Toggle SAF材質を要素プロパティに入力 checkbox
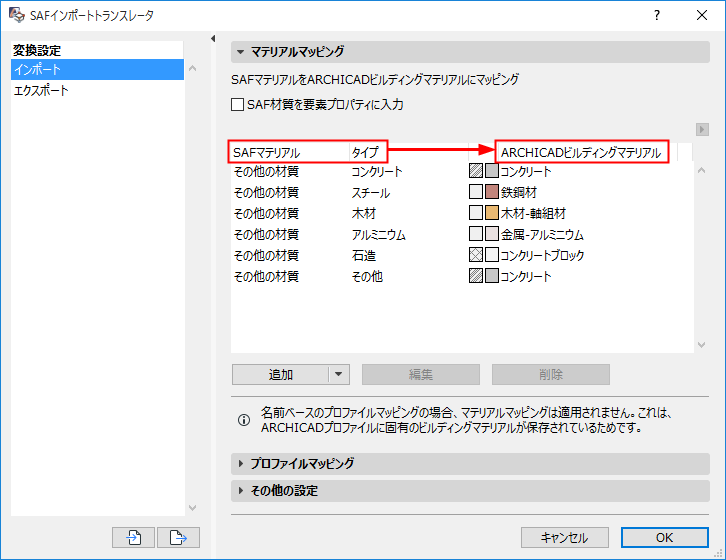 point(238,104)
